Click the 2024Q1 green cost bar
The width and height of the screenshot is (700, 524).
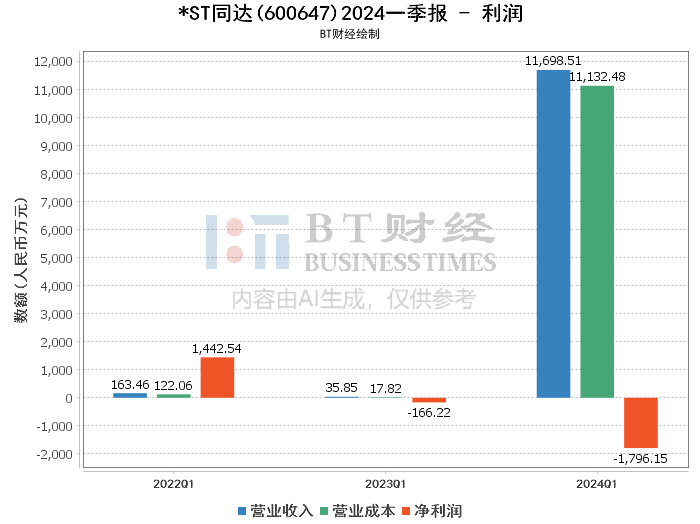597,242
